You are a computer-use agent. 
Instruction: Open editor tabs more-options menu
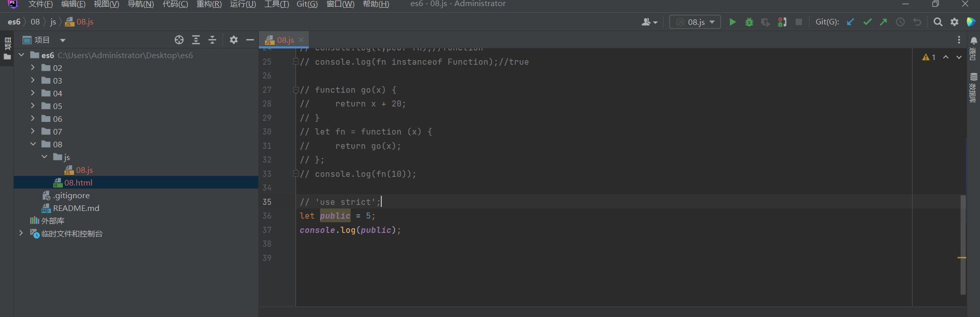(959, 40)
